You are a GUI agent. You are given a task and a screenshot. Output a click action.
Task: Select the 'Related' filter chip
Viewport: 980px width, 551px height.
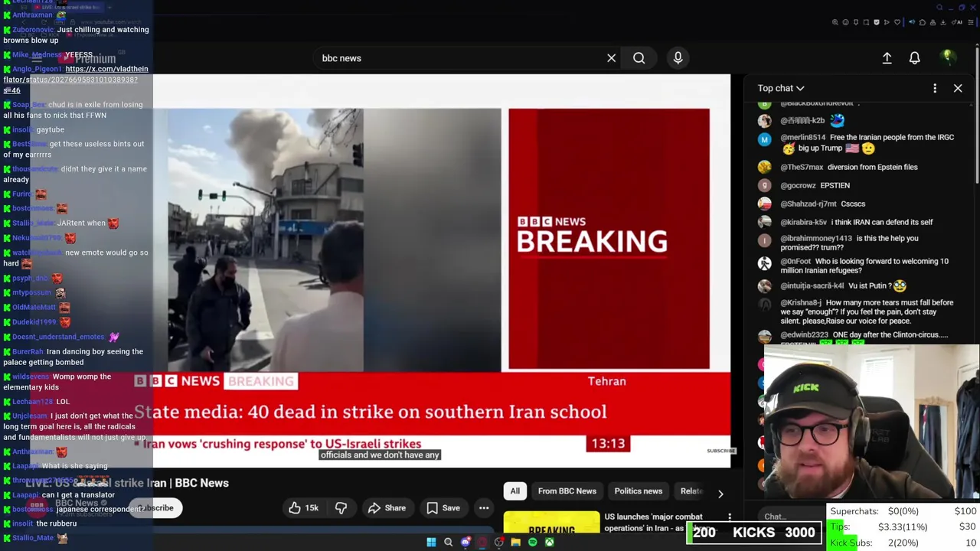(x=691, y=491)
